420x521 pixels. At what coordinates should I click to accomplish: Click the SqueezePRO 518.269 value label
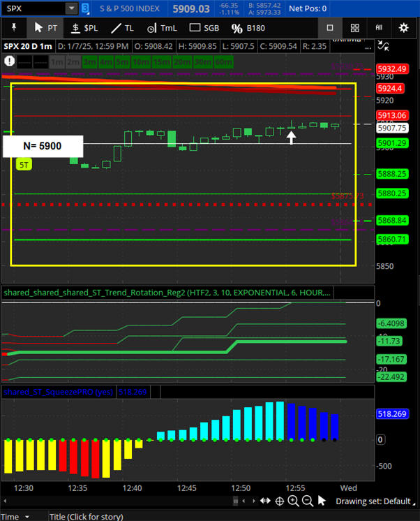(133, 392)
